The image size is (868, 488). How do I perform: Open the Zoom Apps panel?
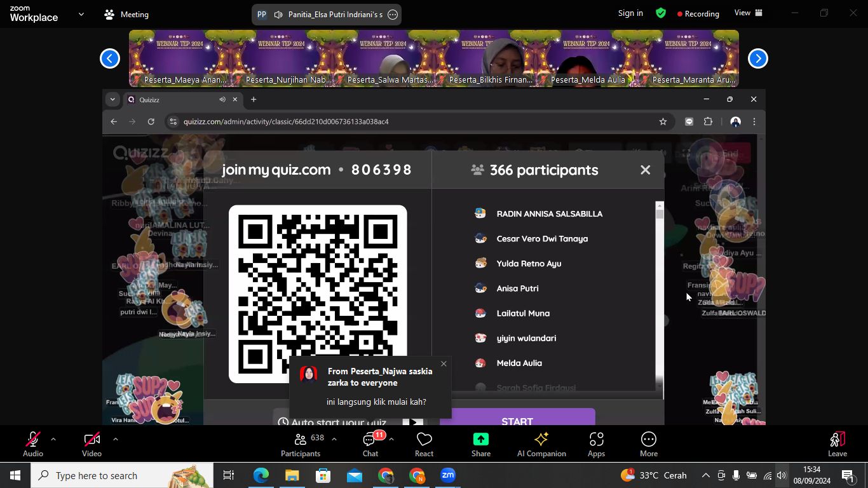[596, 444]
